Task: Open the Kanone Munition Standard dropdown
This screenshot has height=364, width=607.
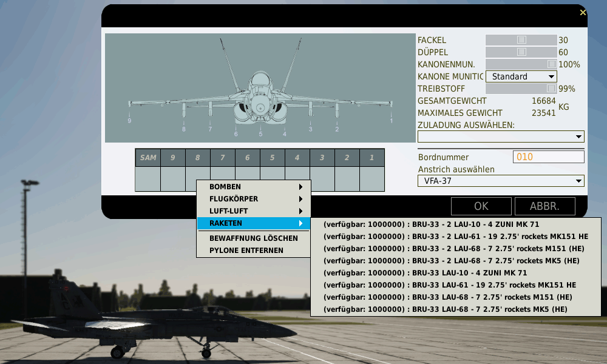Action: (521, 76)
